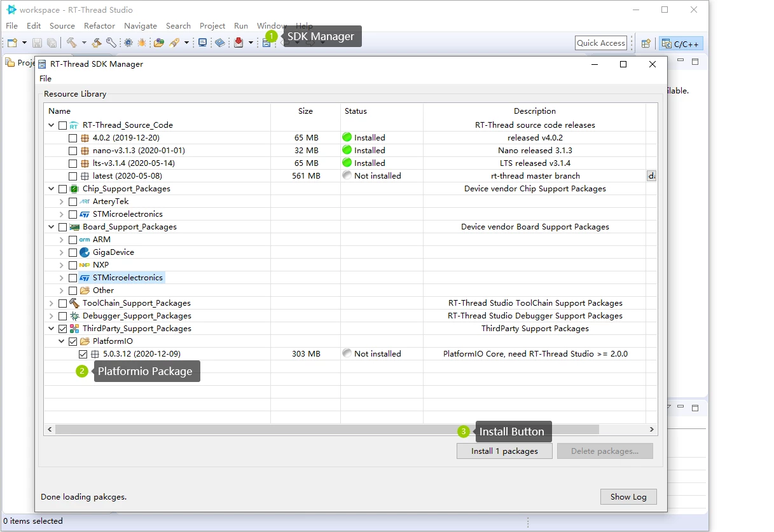774x532 pixels.
Task: Collapse the PlatformIO folder node
Action: [62, 341]
